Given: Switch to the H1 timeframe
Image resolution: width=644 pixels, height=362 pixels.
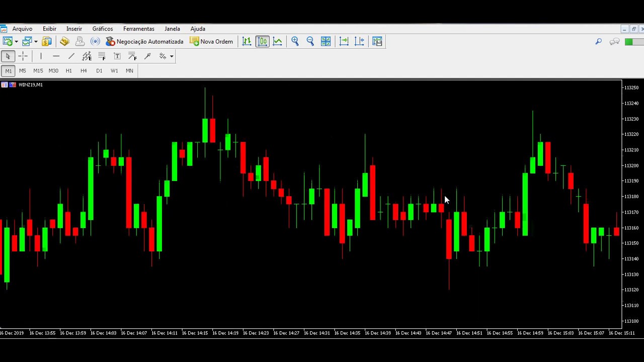Looking at the screenshot, I should (69, 71).
